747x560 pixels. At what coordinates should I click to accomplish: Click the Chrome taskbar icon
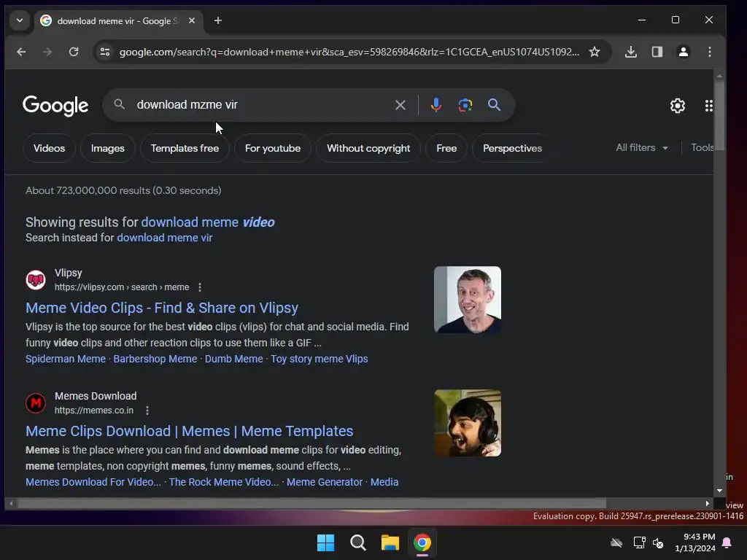tap(422, 542)
